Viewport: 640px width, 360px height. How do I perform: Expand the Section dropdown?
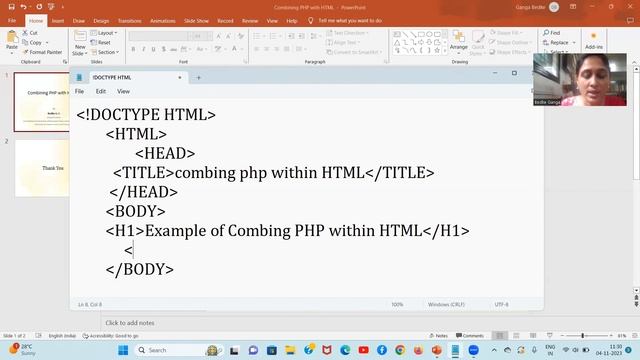pos(105,52)
